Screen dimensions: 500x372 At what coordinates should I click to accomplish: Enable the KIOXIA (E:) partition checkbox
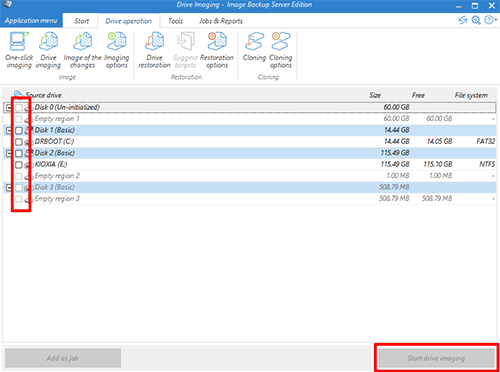pyautogui.click(x=19, y=165)
